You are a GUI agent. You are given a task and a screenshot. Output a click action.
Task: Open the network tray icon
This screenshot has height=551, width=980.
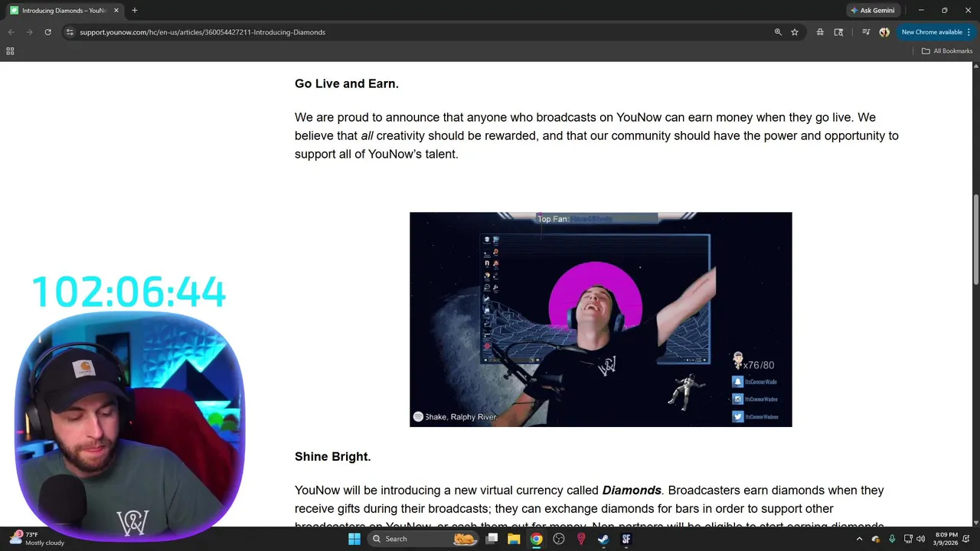click(x=908, y=539)
